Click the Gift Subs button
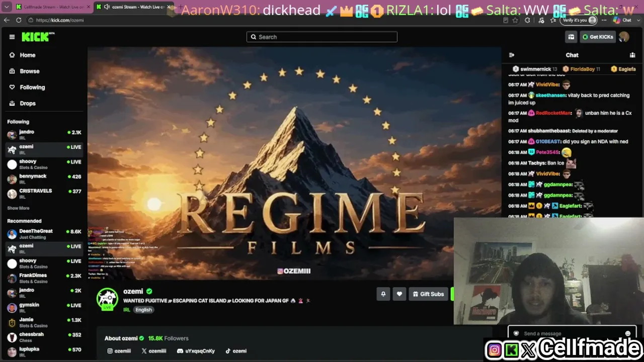 428,294
